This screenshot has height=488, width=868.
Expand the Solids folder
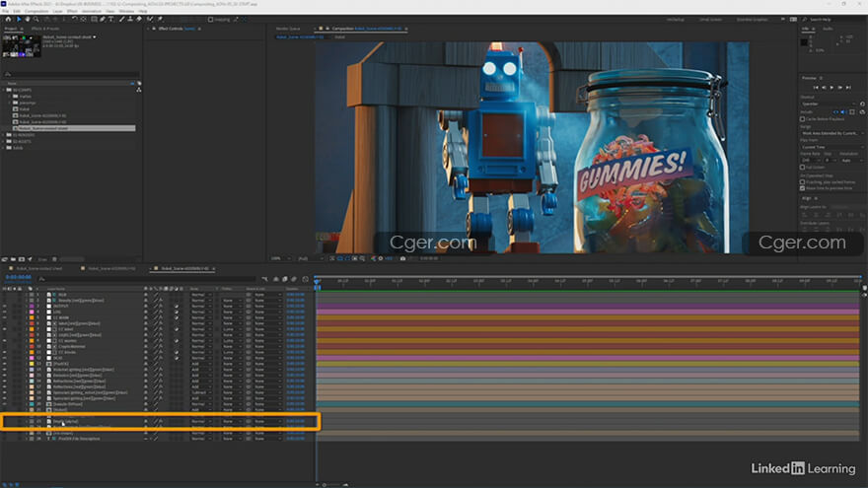4,148
